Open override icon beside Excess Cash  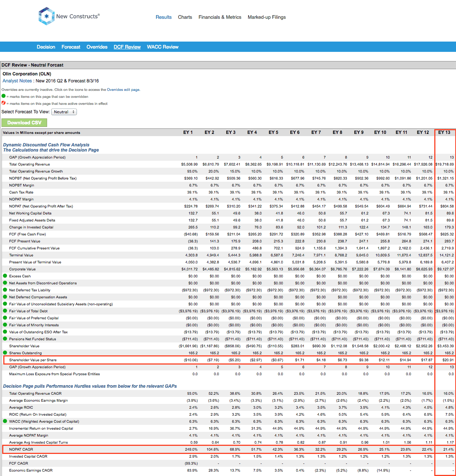point(5,276)
